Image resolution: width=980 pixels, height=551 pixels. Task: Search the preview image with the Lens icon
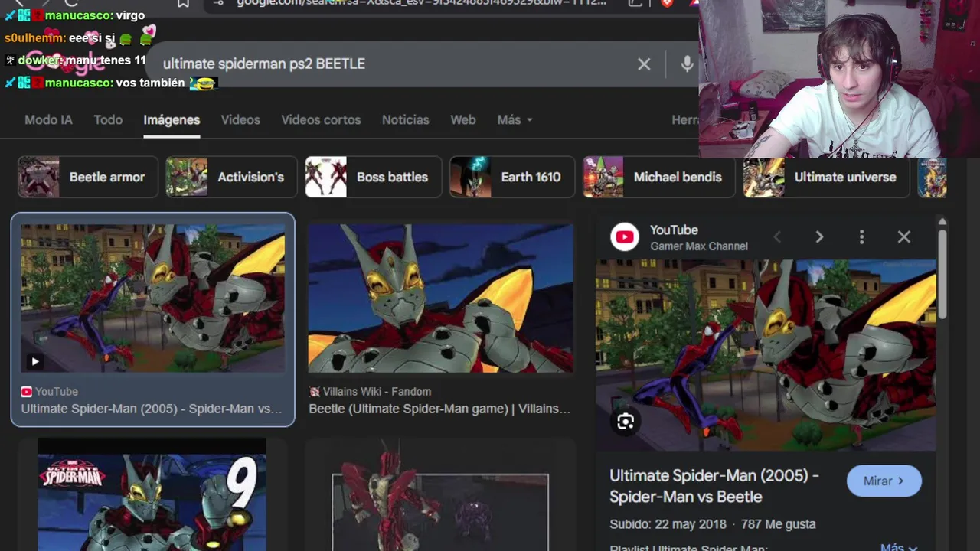tap(626, 422)
